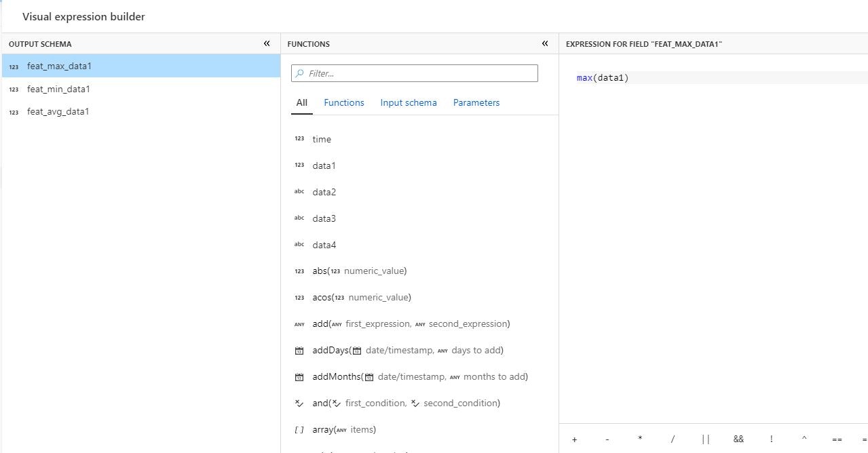Open the Input schema tab
Screen dimensions: 868x453
408,102
